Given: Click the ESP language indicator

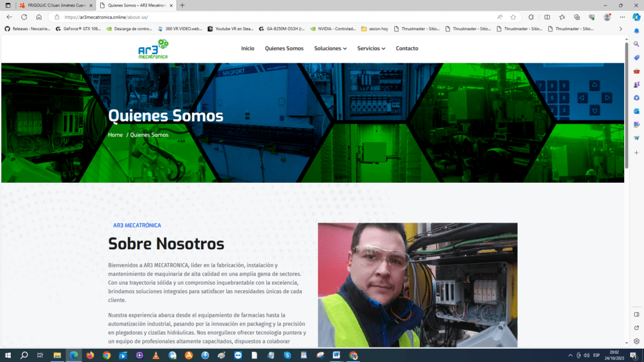Looking at the screenshot, I should pos(596,355).
